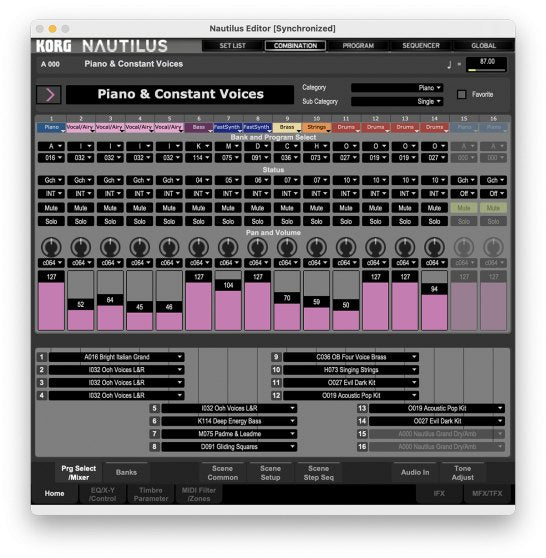The width and height of the screenshot is (546, 558).
Task: Click the pan knob for timbre 9
Action: coord(287,247)
